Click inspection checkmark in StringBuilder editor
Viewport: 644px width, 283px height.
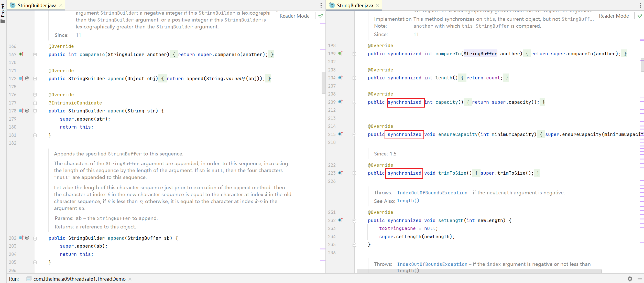(x=320, y=16)
